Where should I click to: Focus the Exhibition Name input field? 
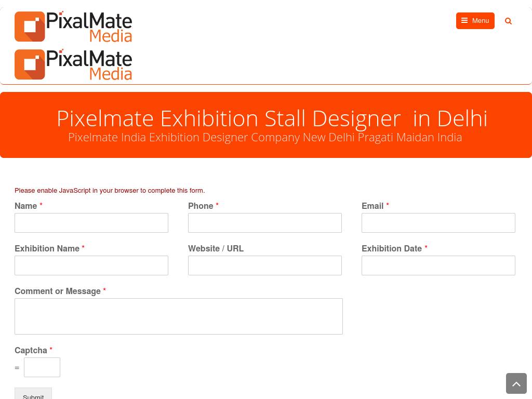91,265
